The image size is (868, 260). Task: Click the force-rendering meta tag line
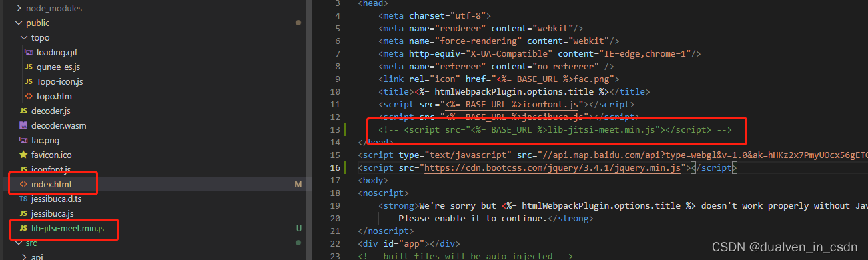point(499,41)
